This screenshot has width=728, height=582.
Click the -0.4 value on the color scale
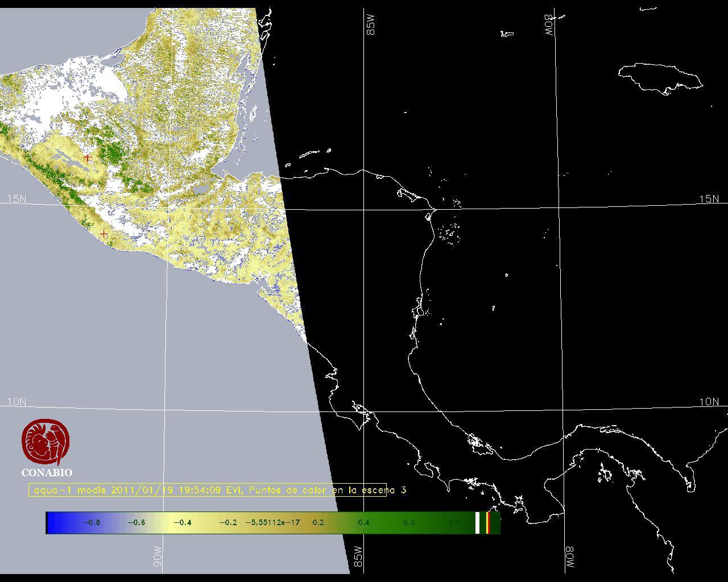(x=182, y=523)
